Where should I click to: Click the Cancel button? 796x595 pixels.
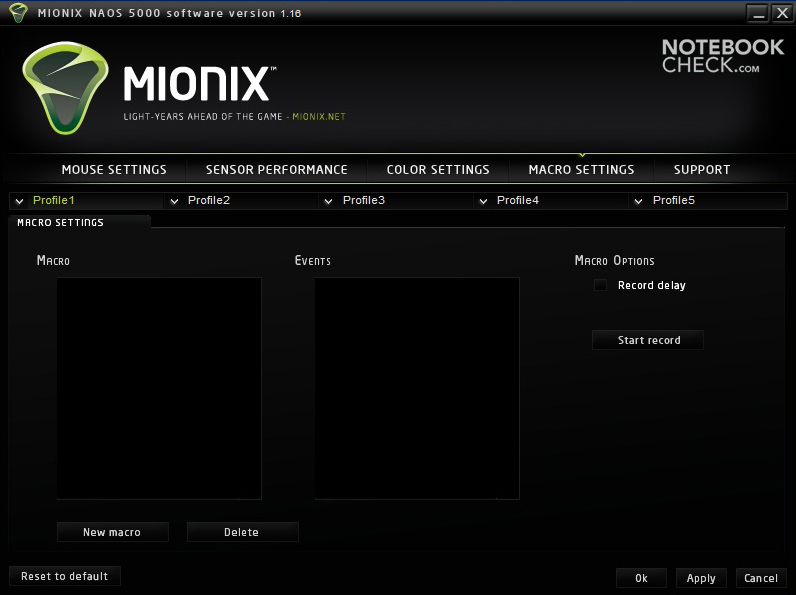click(761, 578)
